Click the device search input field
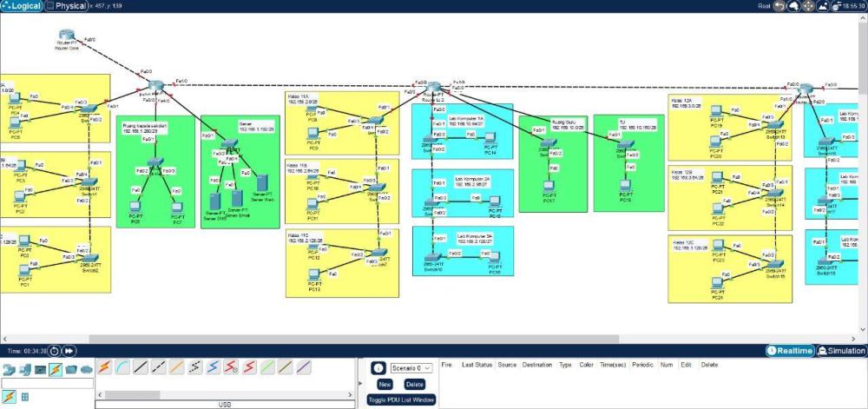This screenshot has width=868, height=409. coord(47,383)
